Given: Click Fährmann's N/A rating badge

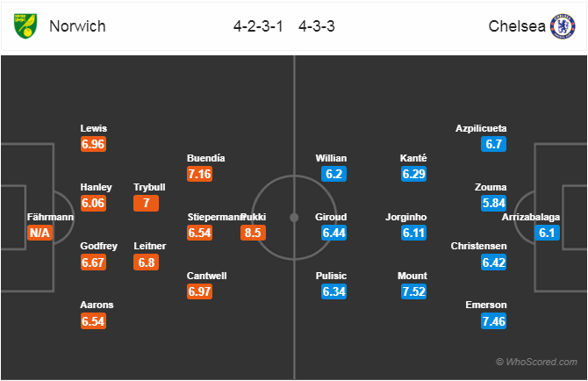Looking at the screenshot, I should pos(39,233).
